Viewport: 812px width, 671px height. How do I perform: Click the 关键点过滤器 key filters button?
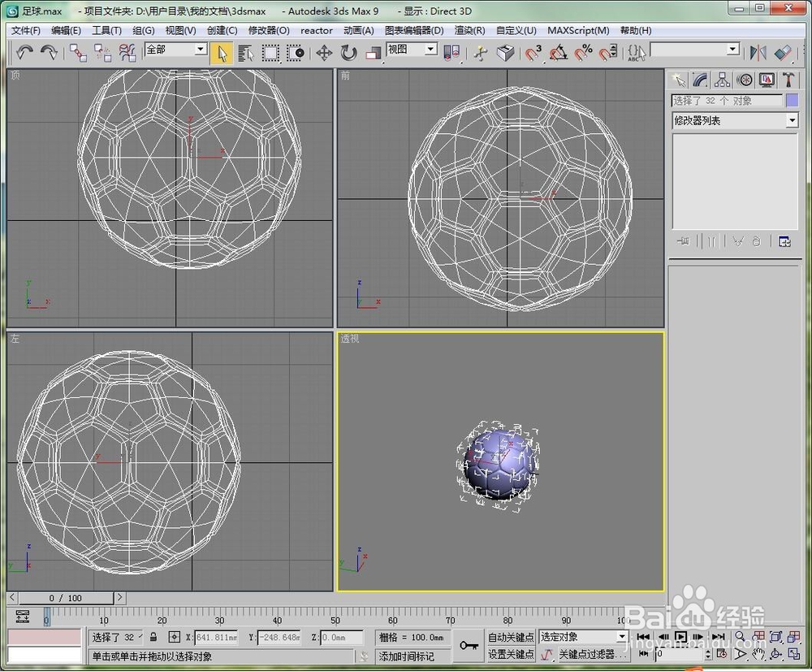tap(593, 655)
